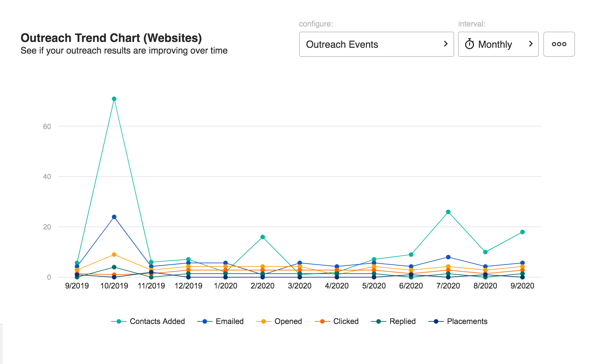The image size is (595, 364).
Task: Click the stopwatch icon beside Monthly
Action: [469, 44]
